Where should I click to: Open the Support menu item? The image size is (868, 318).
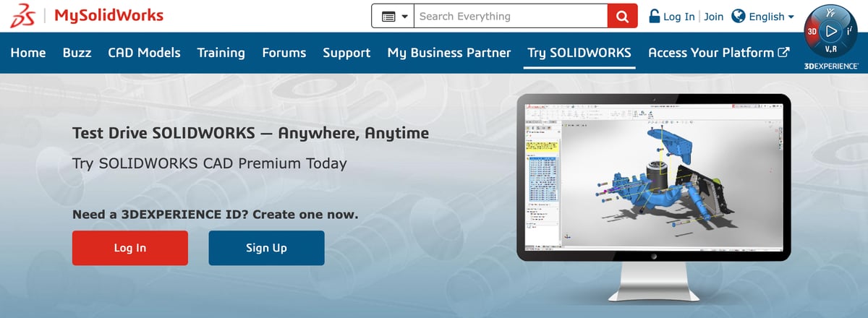click(346, 53)
